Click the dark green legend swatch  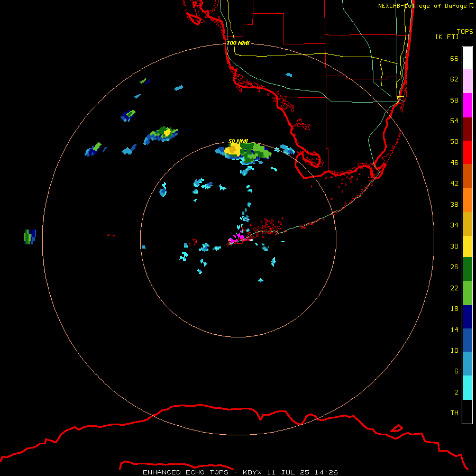(x=467, y=269)
